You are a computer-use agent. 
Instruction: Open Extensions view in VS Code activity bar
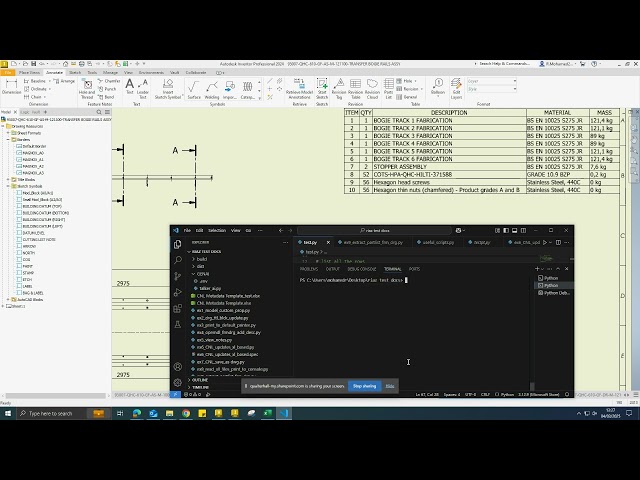[x=178, y=308]
